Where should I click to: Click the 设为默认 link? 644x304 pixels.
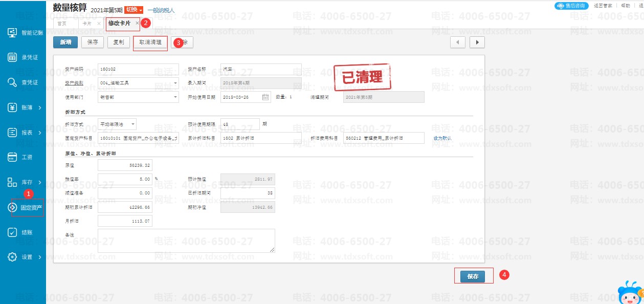point(442,138)
